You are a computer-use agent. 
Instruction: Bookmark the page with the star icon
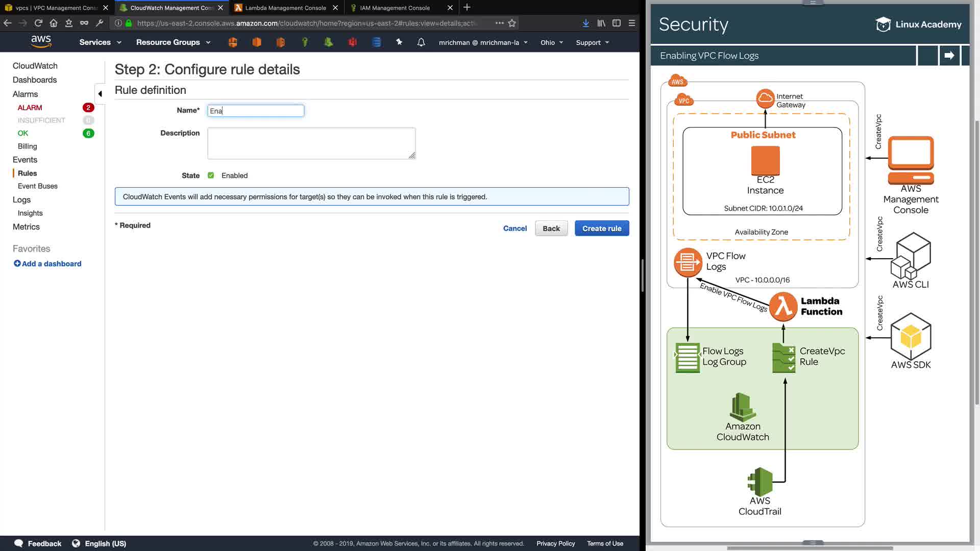(x=512, y=23)
